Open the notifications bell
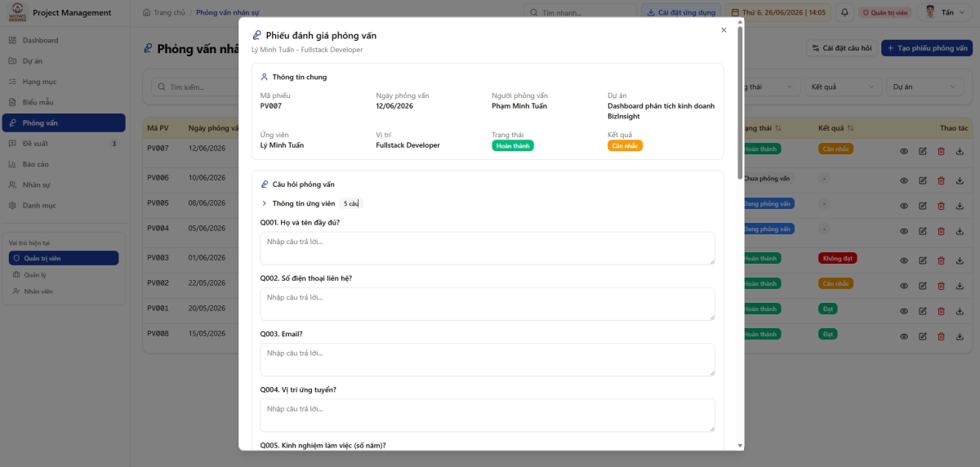 pos(844,12)
